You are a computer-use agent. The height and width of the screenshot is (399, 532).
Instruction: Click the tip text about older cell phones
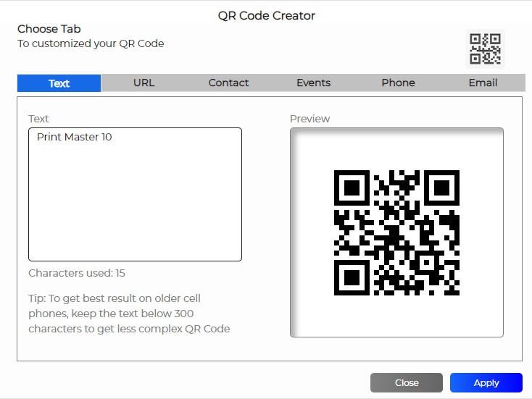[129, 314]
